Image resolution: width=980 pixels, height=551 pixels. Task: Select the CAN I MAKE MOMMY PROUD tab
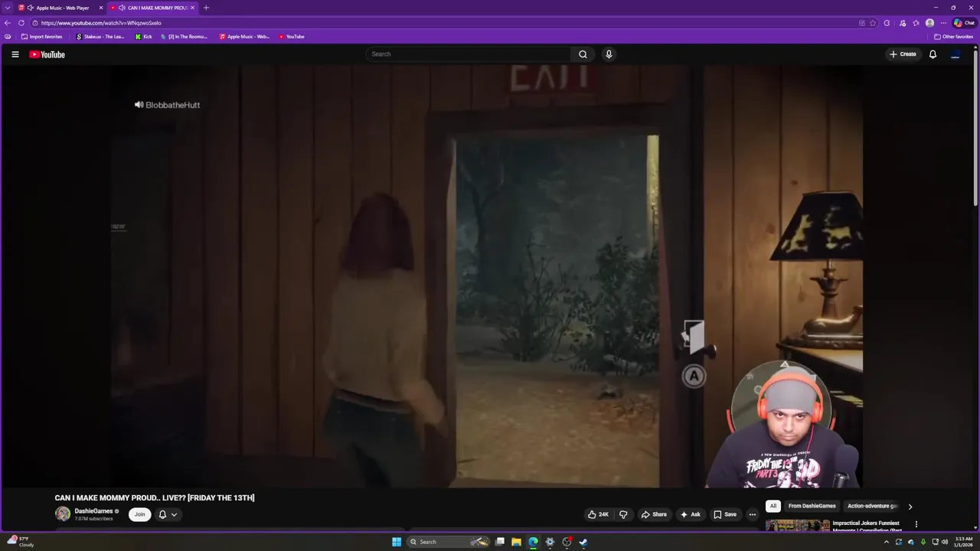(x=153, y=8)
